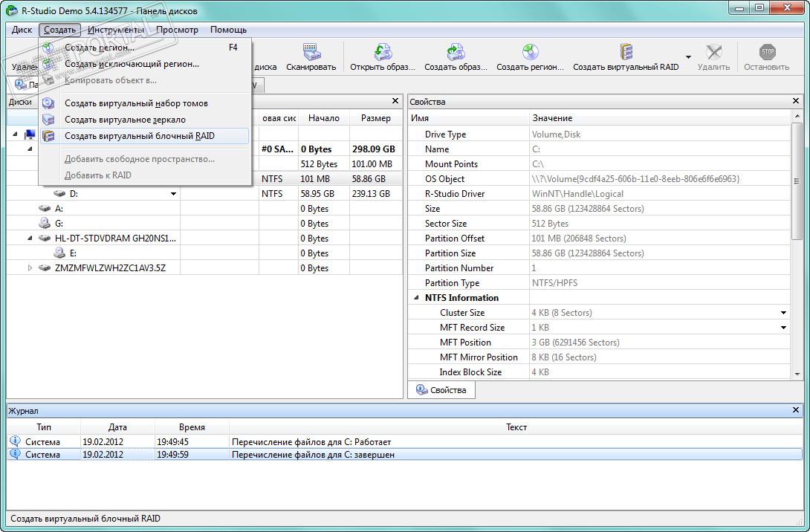Expand the ZMZMFWLZWH2ZC1AV3.5Z drive node
This screenshot has width=810, height=532.
point(30,268)
